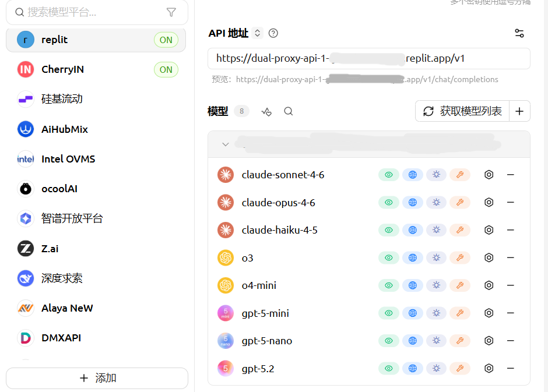Screen dimensions: 548x392
Task: Remove o3 model from list
Action: tap(511, 257)
